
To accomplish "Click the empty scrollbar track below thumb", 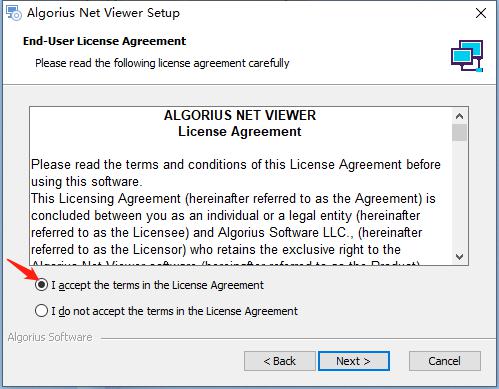I will point(459,195).
